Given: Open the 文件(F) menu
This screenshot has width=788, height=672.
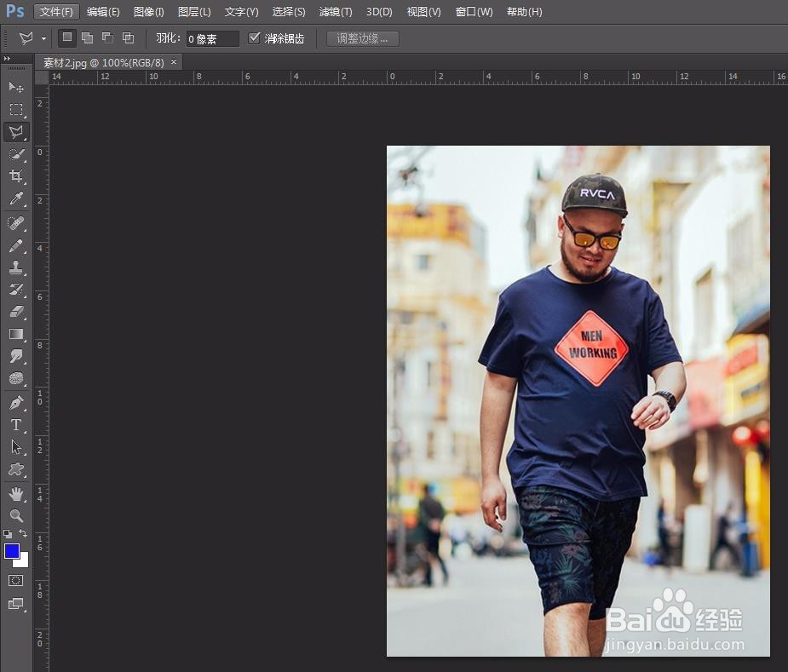Looking at the screenshot, I should (56, 12).
